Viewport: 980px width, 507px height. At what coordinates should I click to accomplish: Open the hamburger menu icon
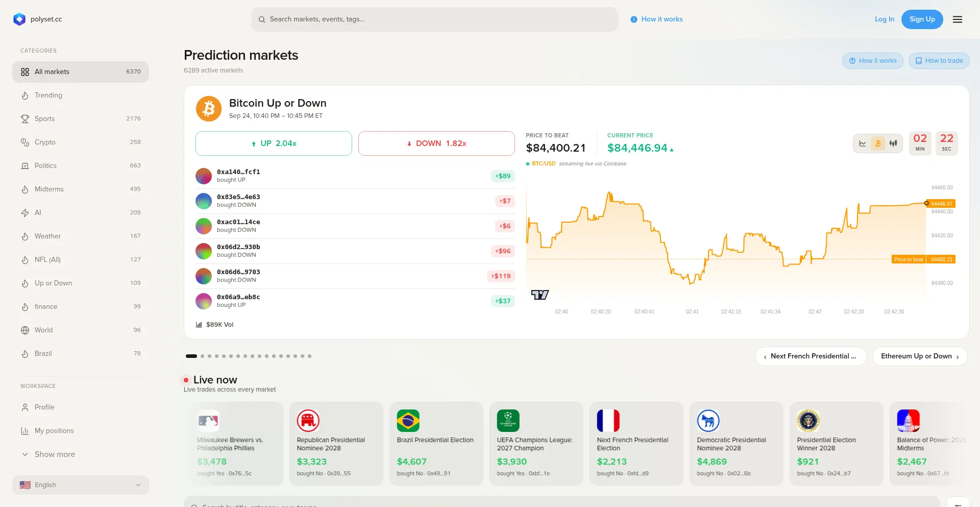point(958,19)
